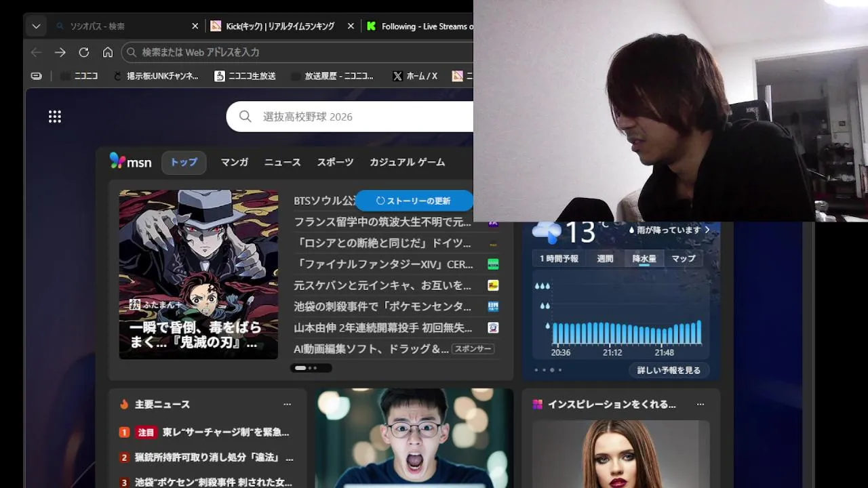Switch to the Kick(キック) リアルタイムランキング tab
This screenshot has height=488, width=868.
click(x=280, y=26)
